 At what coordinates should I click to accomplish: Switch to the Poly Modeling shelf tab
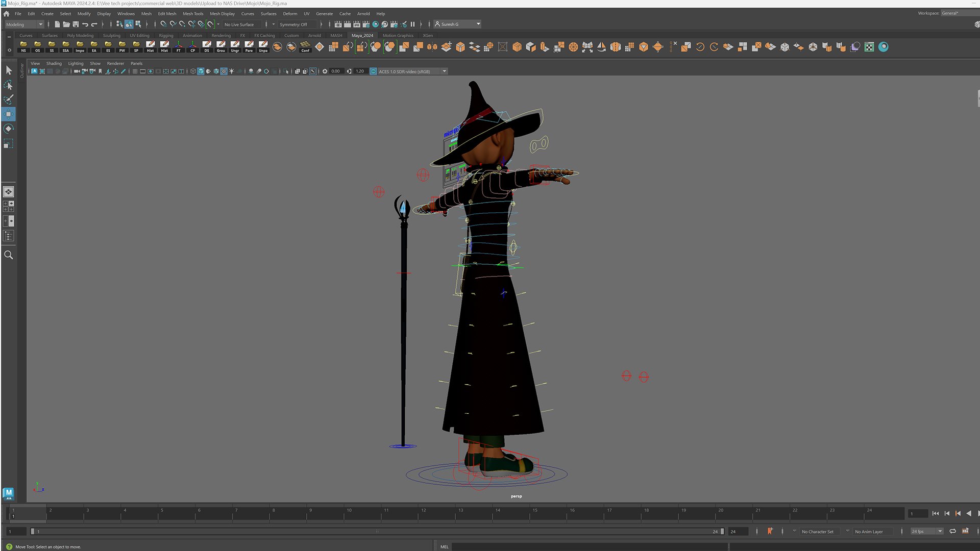point(80,36)
